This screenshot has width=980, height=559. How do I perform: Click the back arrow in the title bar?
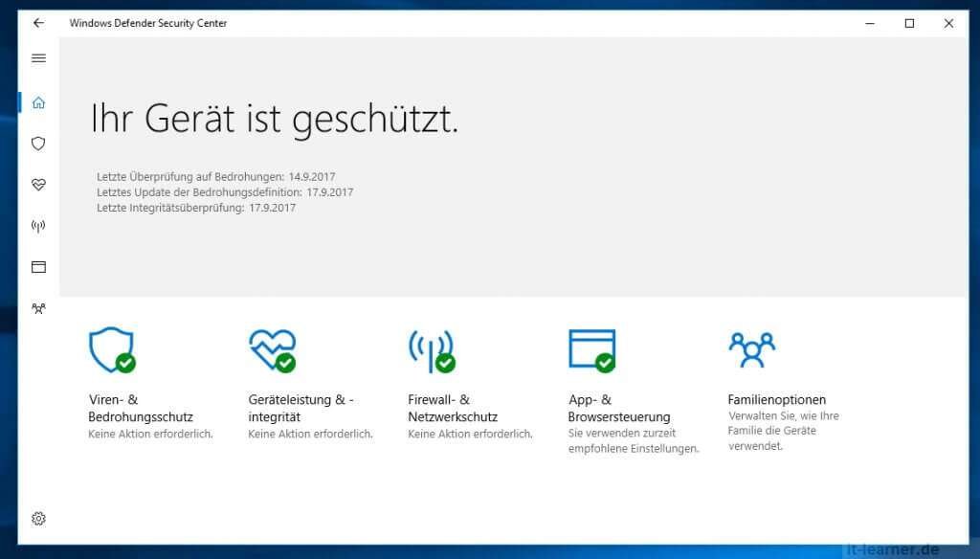38,23
